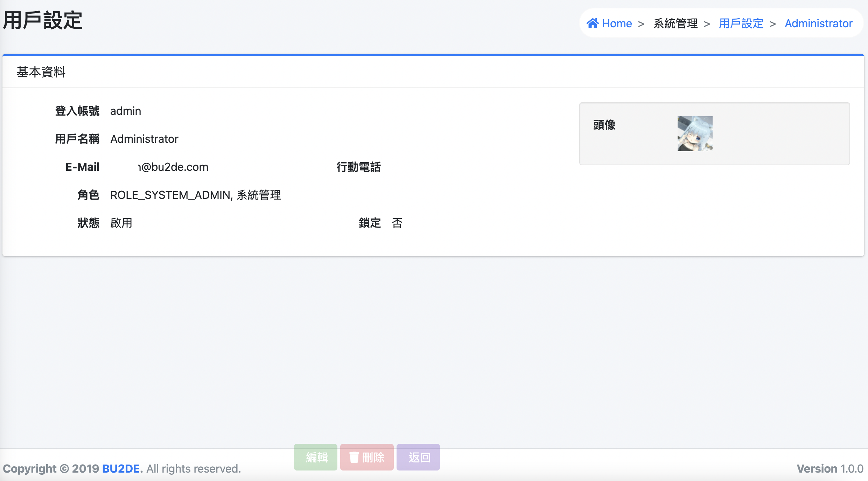Click the 否 locked value
This screenshot has height=481, width=868.
[x=397, y=223]
